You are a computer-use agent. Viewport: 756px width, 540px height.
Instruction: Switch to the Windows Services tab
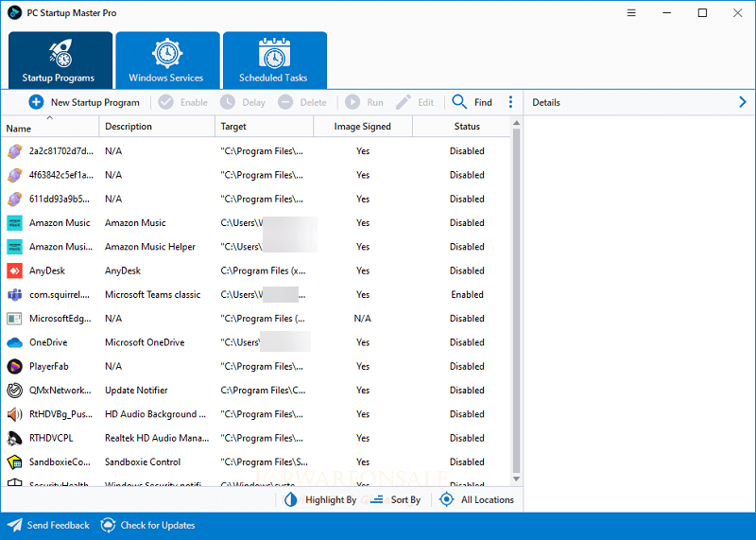(167, 61)
